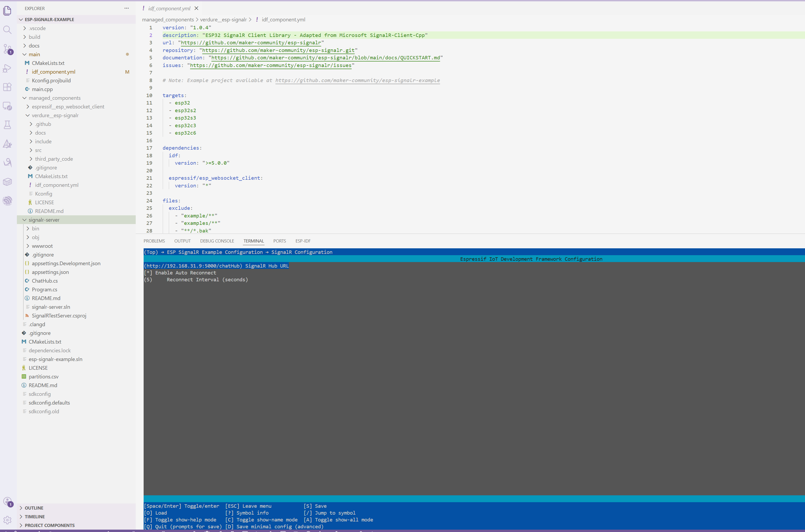Toggle Enable Auto Reconnect option

pos(185,273)
